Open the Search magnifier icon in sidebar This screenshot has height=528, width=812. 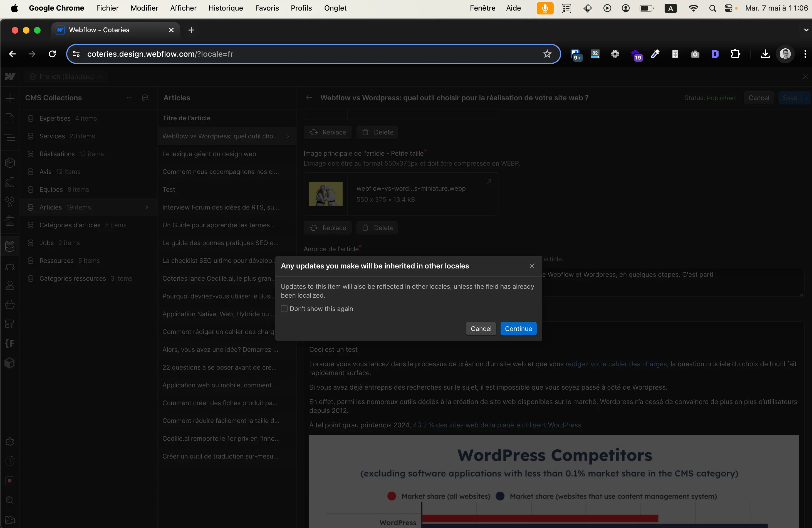(10, 500)
